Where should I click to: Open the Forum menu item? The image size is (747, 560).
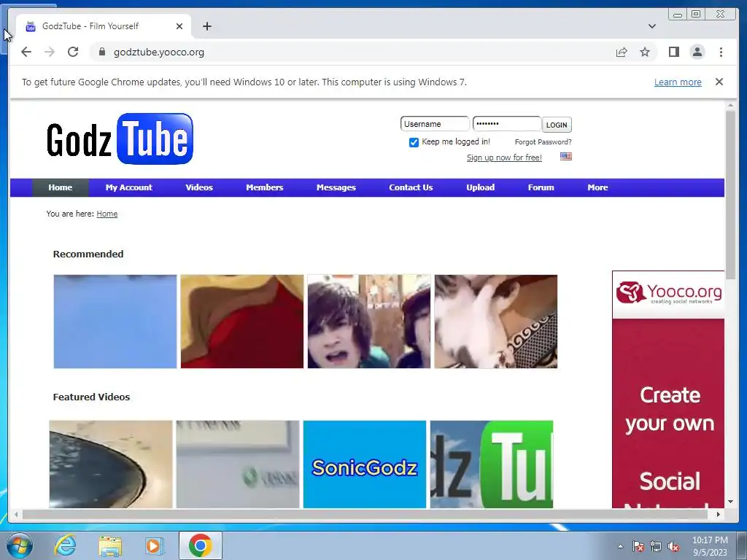click(541, 187)
